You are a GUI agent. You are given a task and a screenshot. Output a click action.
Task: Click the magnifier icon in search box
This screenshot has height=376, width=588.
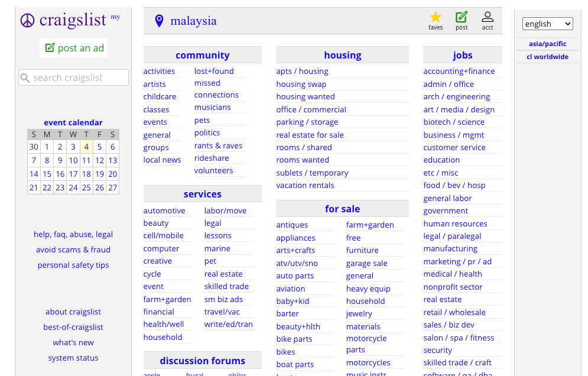tap(25, 78)
